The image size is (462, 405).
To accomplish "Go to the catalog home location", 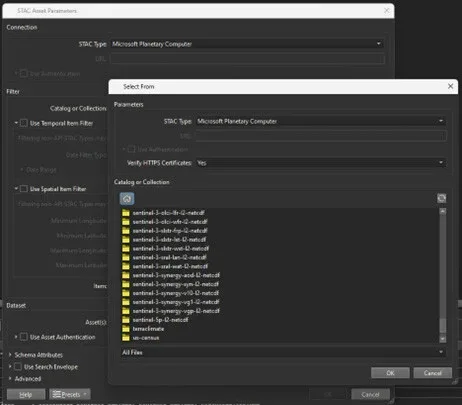I will 127,199.
